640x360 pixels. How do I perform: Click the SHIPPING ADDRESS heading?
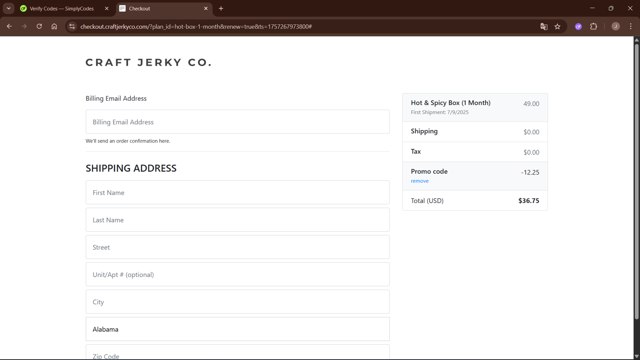[131, 168]
